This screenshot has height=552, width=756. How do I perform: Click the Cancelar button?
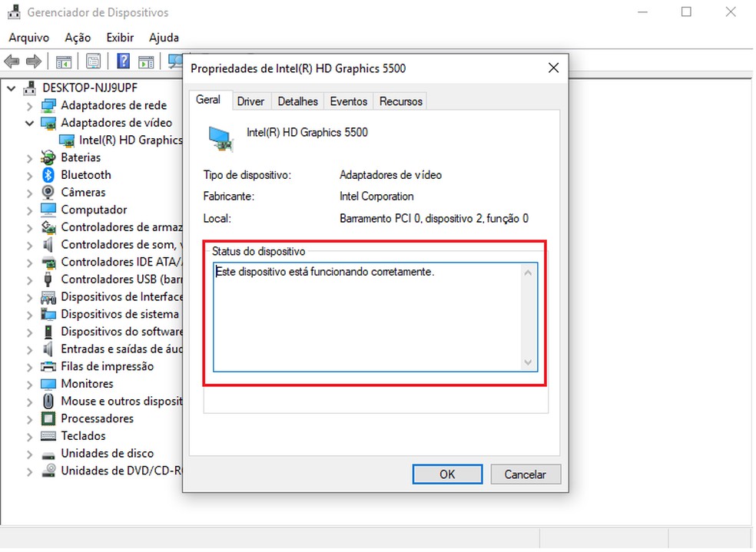tap(526, 474)
